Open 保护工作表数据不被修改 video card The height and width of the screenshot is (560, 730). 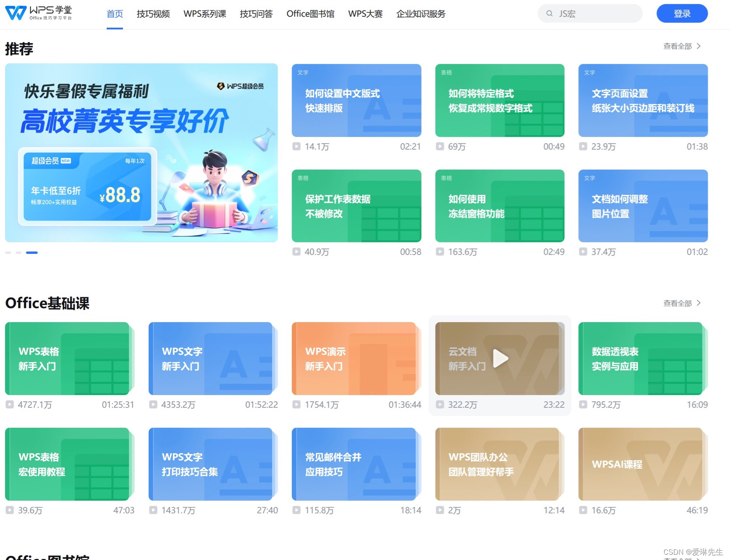[356, 206]
